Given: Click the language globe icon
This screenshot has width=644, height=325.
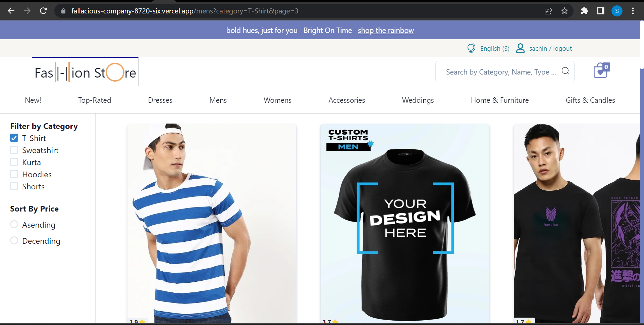Looking at the screenshot, I should point(471,48).
